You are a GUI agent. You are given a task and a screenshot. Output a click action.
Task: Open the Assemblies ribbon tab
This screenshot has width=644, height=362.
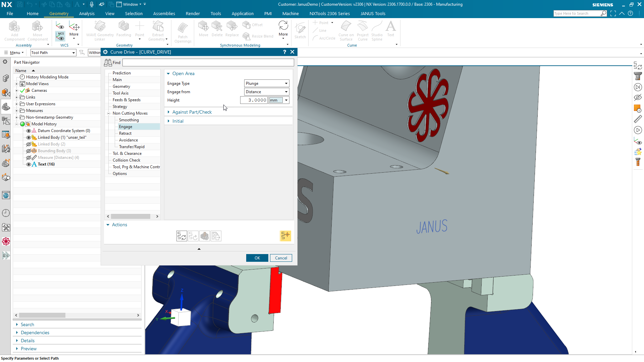click(x=164, y=13)
